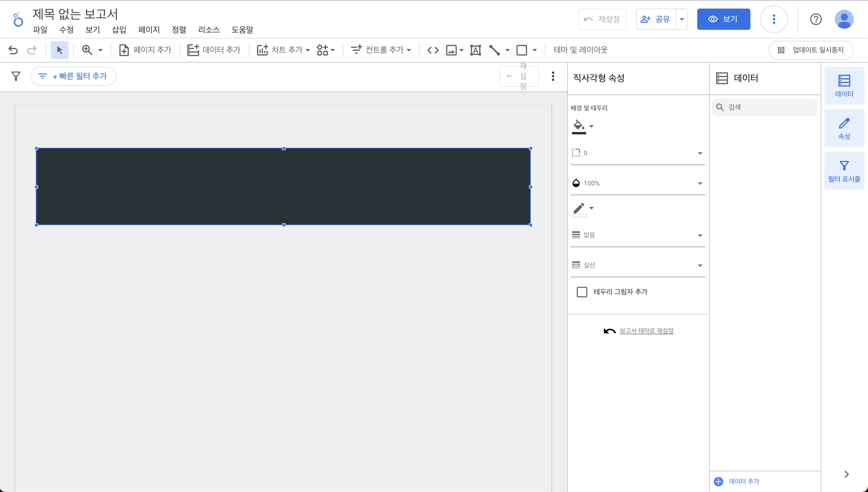Toggle 업데이트 일시중지 button
This screenshot has width=868, height=492.
click(x=811, y=50)
